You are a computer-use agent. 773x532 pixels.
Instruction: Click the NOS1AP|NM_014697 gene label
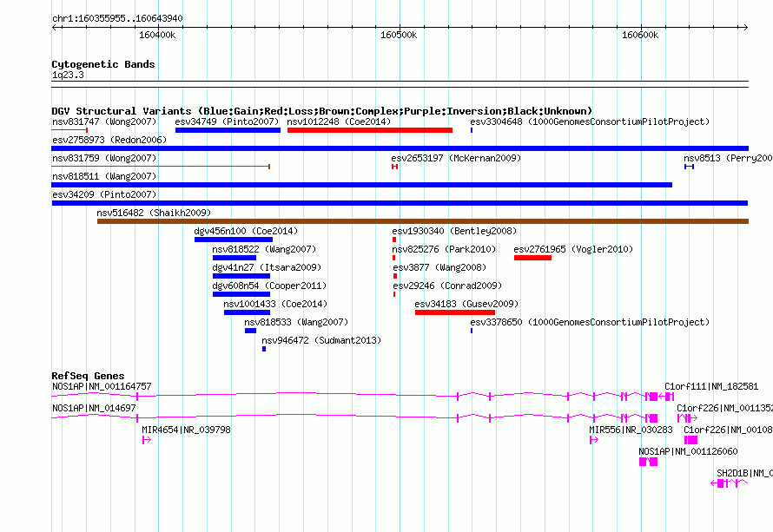pos(94,409)
